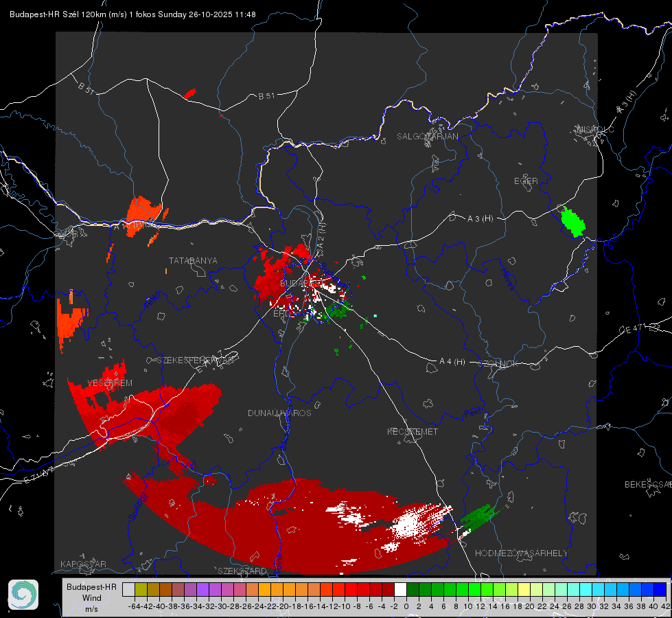Image resolution: width=672 pixels, height=618 pixels.
Task: Click the bright green radar echo near Eger
Action: 573,222
